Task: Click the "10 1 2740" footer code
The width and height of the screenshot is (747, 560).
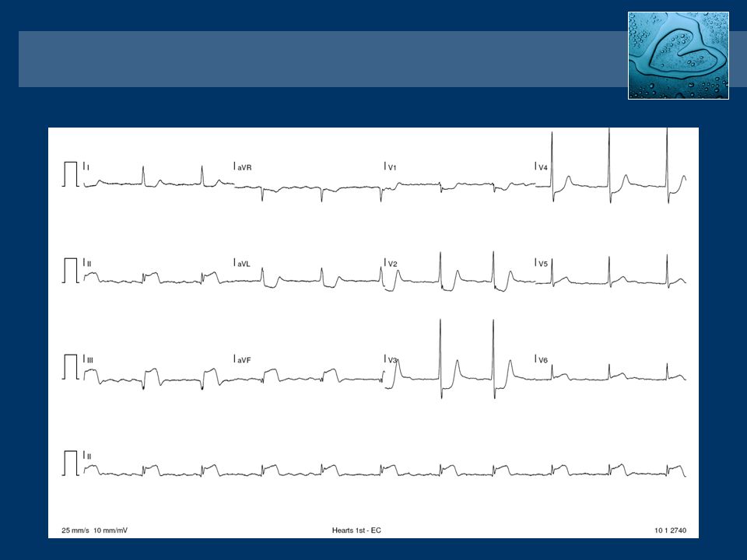Action: coord(670,530)
